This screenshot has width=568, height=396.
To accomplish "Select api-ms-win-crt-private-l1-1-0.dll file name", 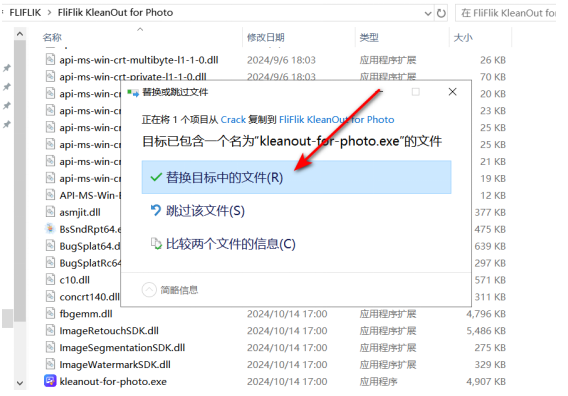I will coord(133,77).
